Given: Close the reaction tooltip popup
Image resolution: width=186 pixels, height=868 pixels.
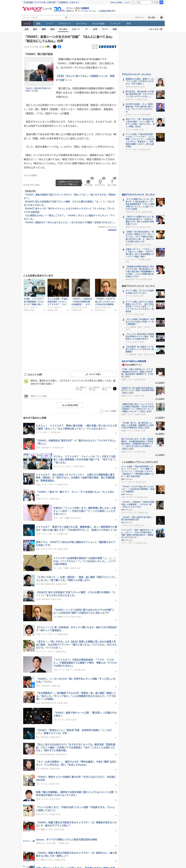Looking at the screenshot, I should click(x=81, y=181).
